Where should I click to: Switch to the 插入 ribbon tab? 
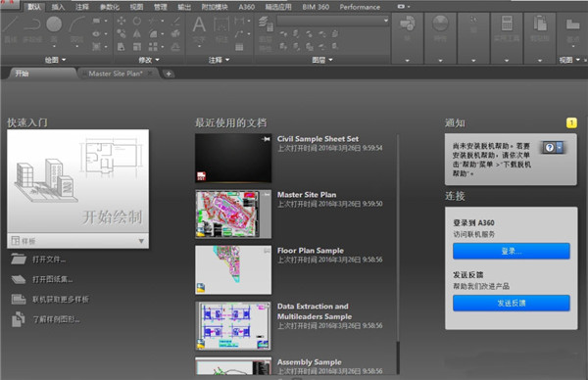58,7
